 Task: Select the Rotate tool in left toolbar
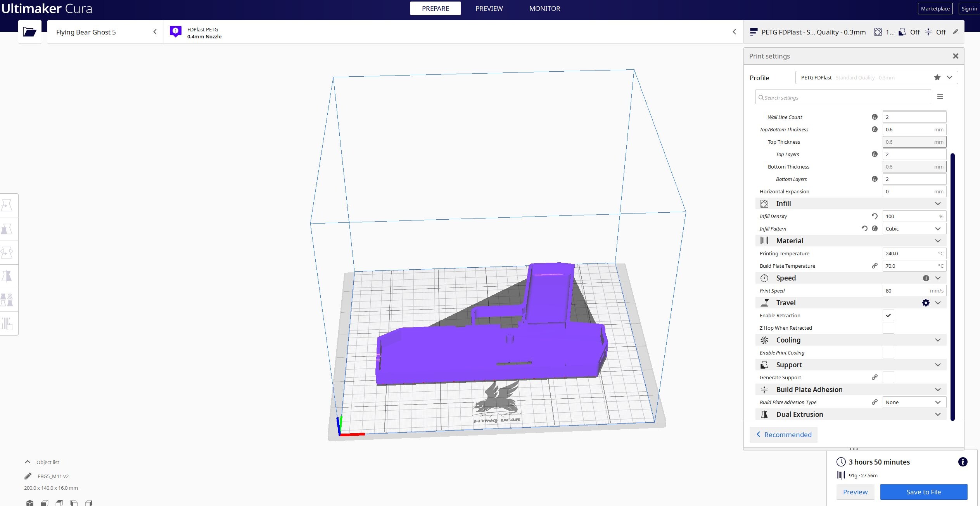point(7,253)
